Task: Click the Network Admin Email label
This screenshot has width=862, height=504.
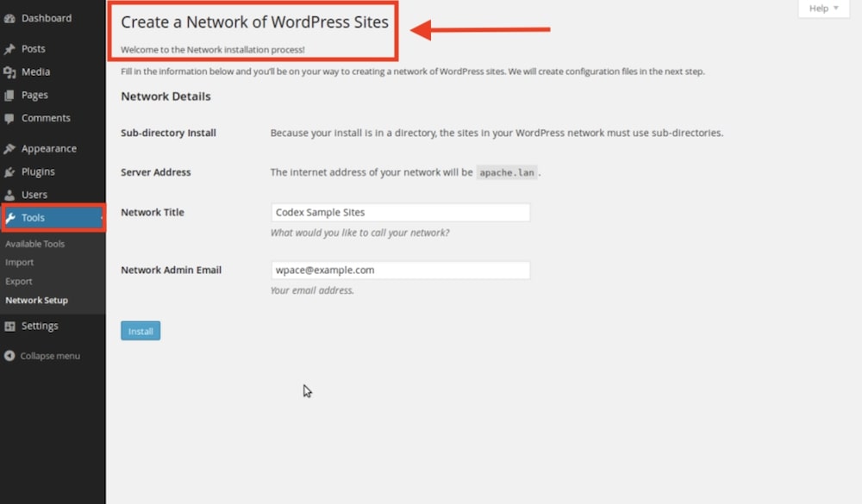Action: 171,271
